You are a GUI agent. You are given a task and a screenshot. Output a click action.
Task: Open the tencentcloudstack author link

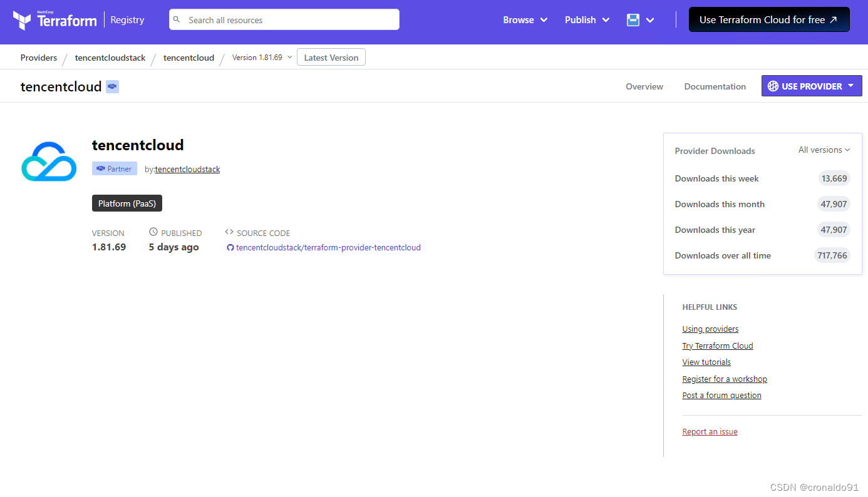[x=187, y=169]
